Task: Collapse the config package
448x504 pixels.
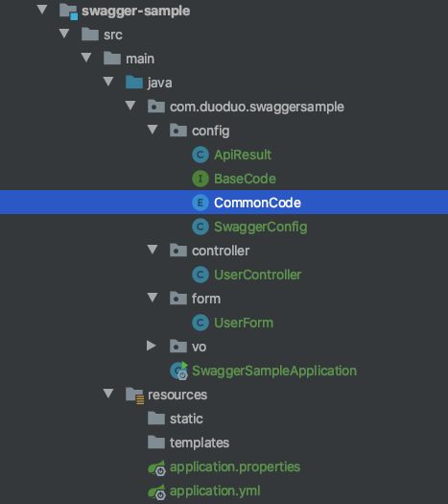Action: pyautogui.click(x=153, y=130)
